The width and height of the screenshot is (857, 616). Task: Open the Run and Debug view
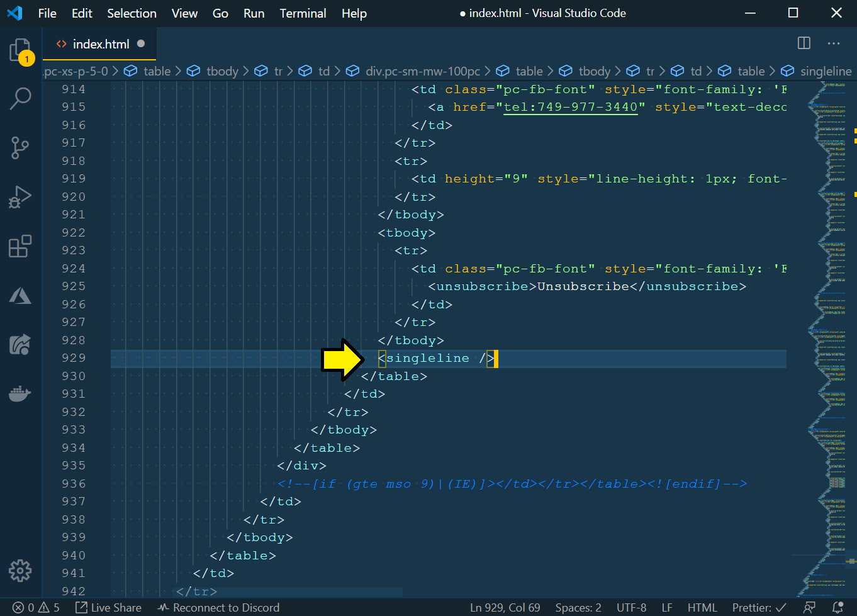click(x=20, y=197)
